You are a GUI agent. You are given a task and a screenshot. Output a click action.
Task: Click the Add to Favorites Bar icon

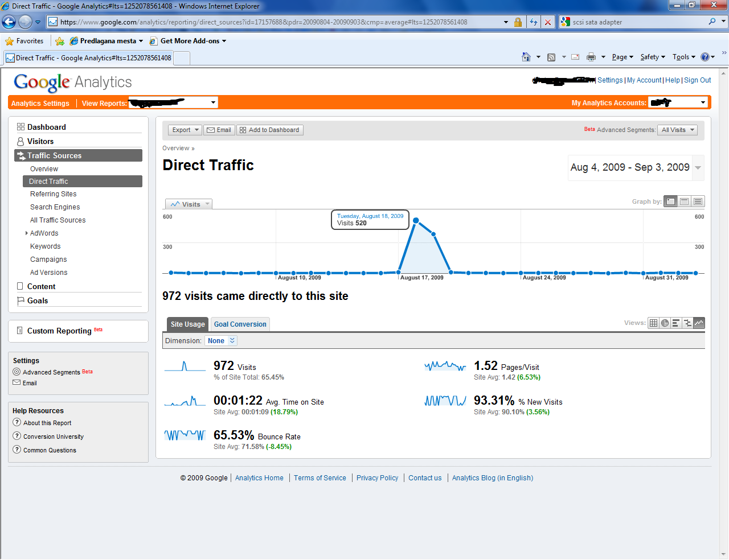coord(60,41)
